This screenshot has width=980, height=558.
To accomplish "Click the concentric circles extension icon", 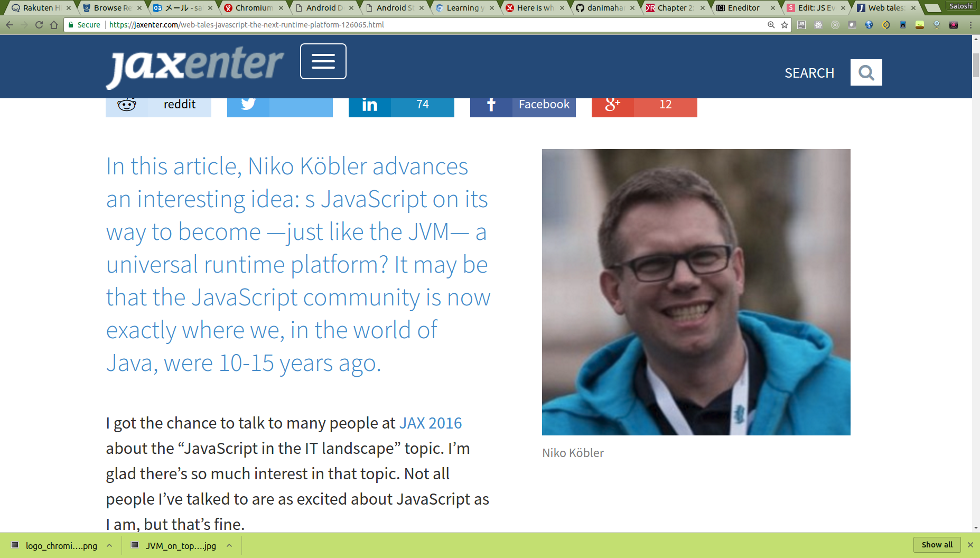I will [835, 25].
